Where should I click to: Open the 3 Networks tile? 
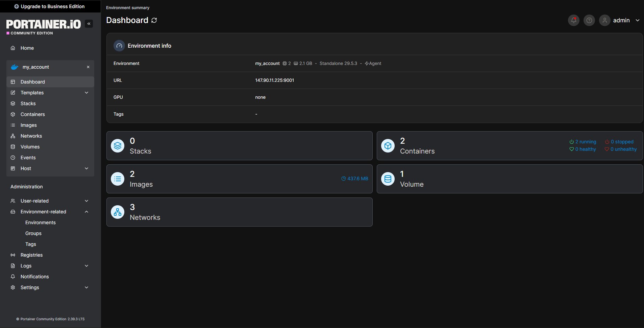[x=240, y=212]
